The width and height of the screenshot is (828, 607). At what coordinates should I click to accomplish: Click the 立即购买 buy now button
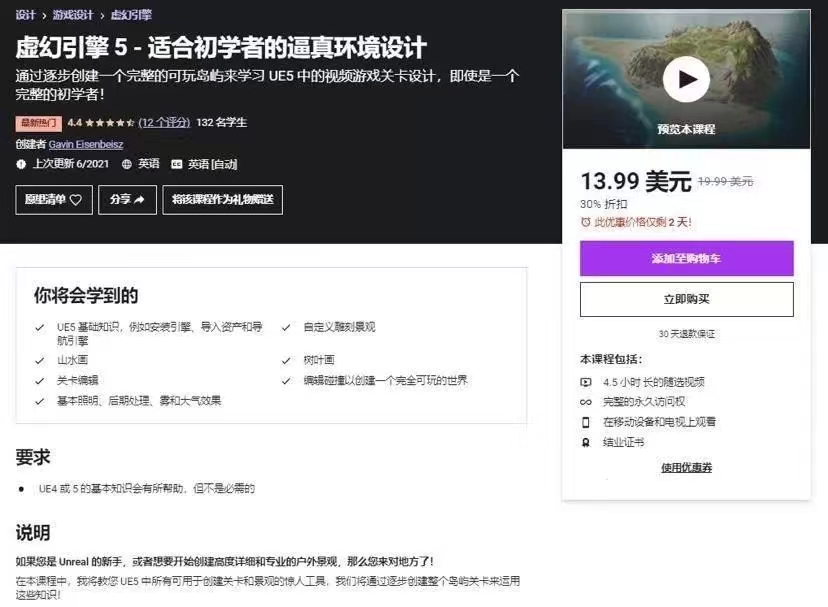686,299
